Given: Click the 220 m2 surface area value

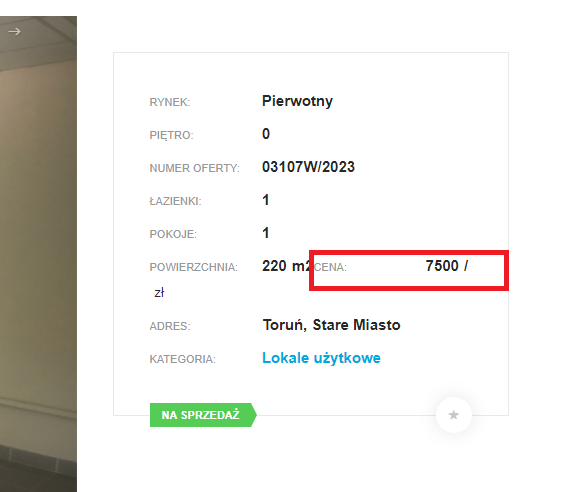Looking at the screenshot, I should tap(286, 266).
